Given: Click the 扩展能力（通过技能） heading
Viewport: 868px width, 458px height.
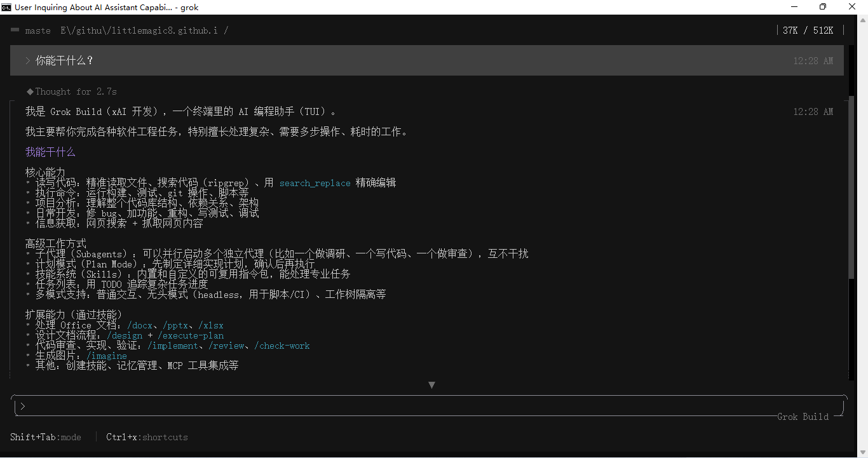Looking at the screenshot, I should (74, 314).
